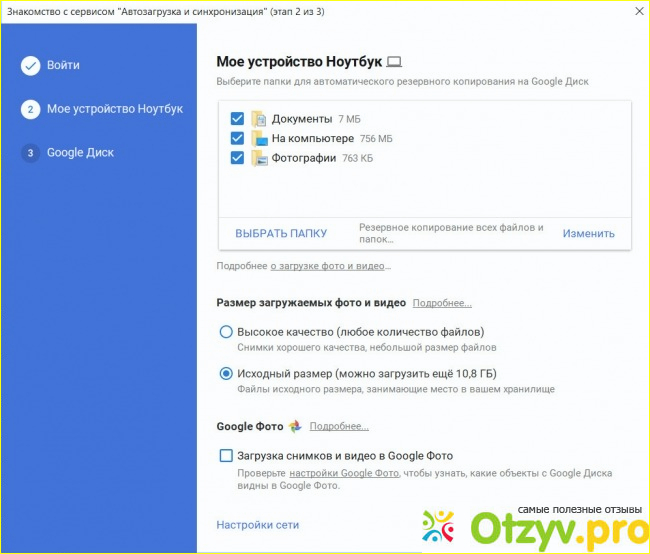Select 'Исходный размер' radio option
The width and height of the screenshot is (650, 554).
(x=226, y=374)
